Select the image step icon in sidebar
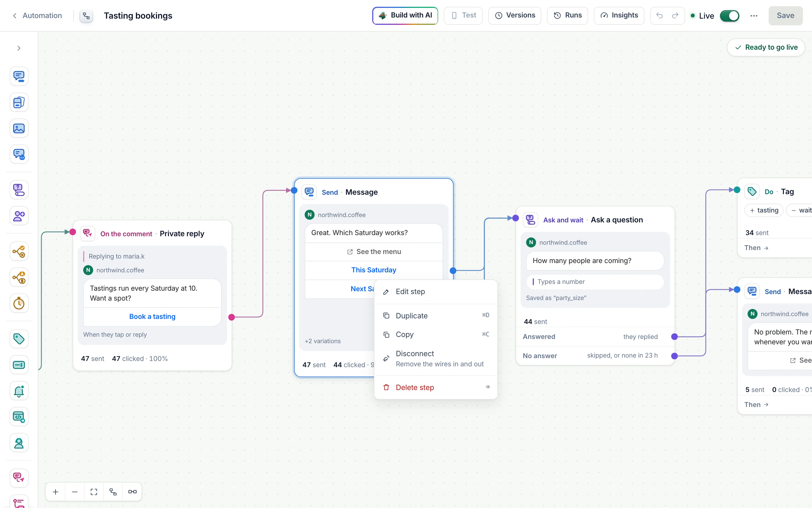The width and height of the screenshot is (812, 508). [x=19, y=128]
